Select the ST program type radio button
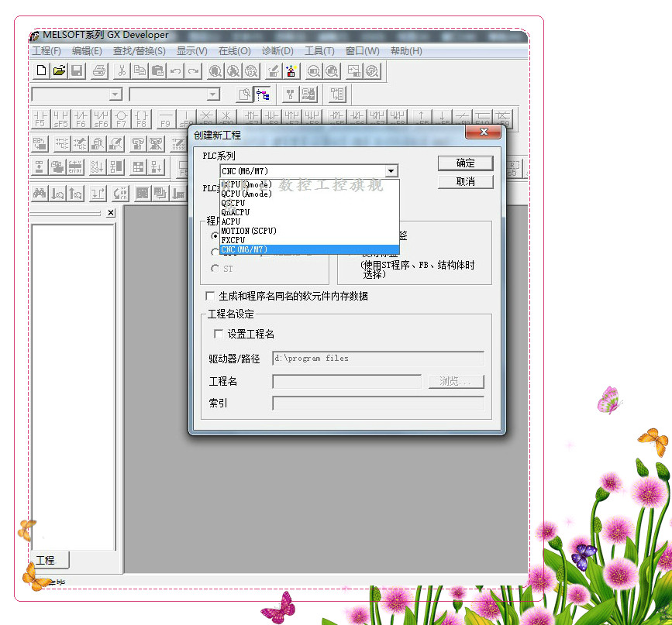Viewport: 672px width, 625px height. pos(215,269)
